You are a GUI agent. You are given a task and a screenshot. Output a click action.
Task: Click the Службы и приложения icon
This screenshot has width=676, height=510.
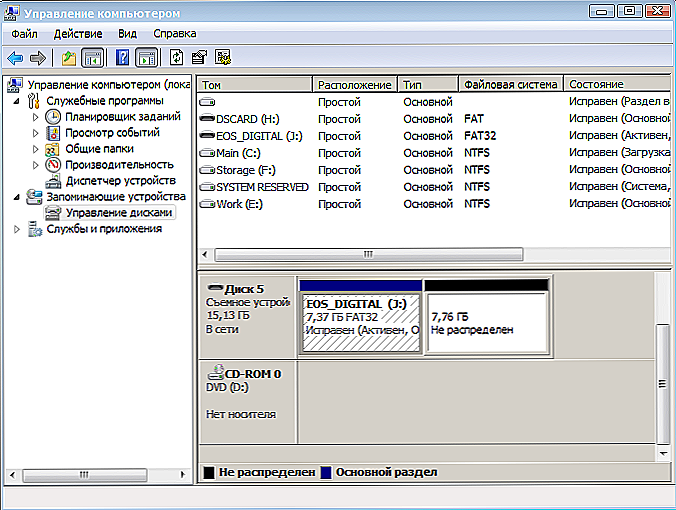point(34,229)
